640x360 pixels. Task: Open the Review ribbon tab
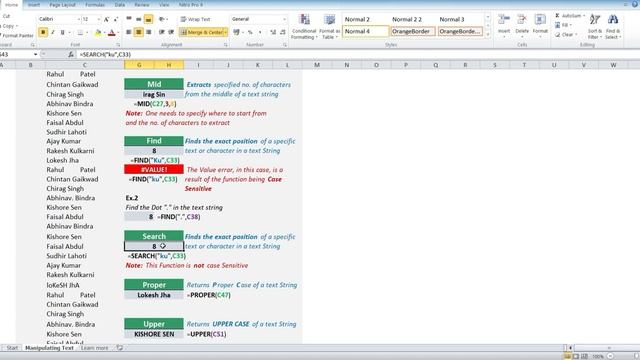142,5
